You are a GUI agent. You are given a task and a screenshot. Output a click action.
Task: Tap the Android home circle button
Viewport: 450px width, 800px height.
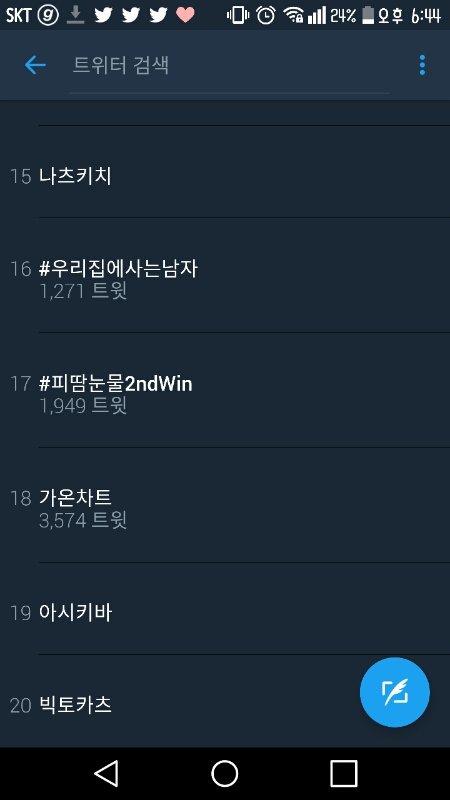coord(224,773)
